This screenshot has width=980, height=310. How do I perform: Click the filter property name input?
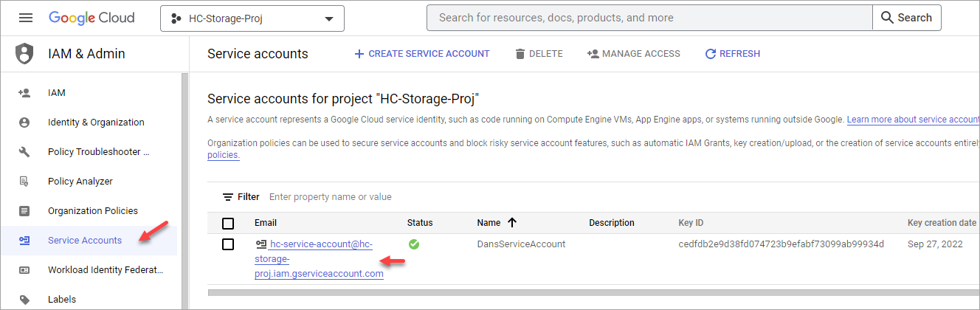(x=331, y=197)
